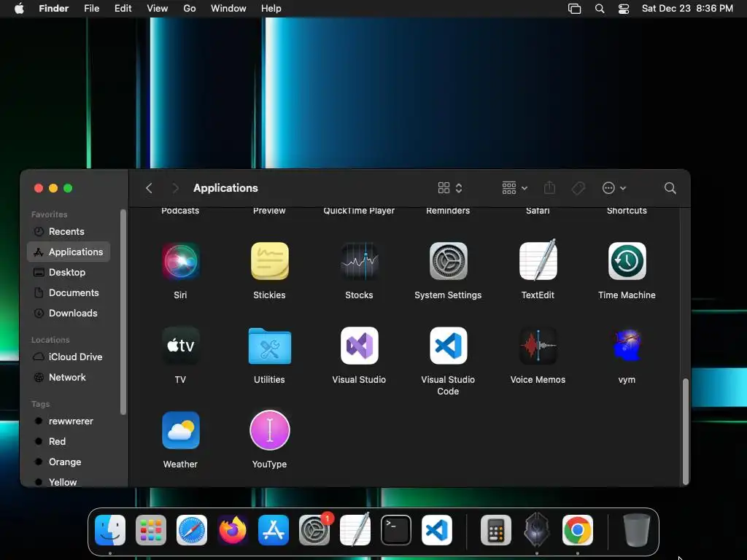Image resolution: width=747 pixels, height=560 pixels.
Task: Open the More actions ellipsis menu
Action: pyautogui.click(x=614, y=188)
